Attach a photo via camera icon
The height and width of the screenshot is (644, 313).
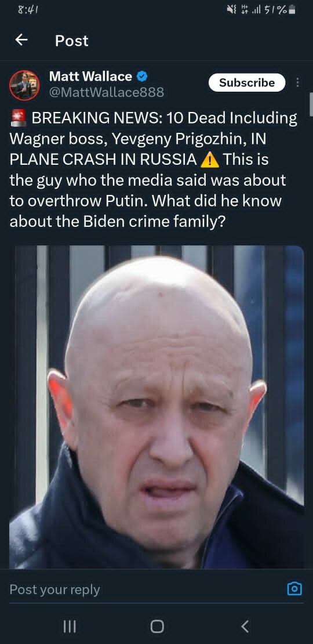[294, 589]
